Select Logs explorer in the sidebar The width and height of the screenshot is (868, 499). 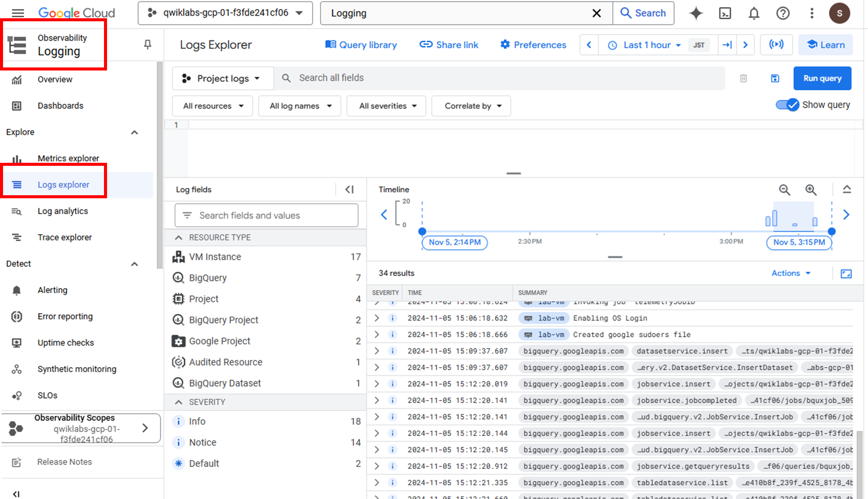click(63, 185)
